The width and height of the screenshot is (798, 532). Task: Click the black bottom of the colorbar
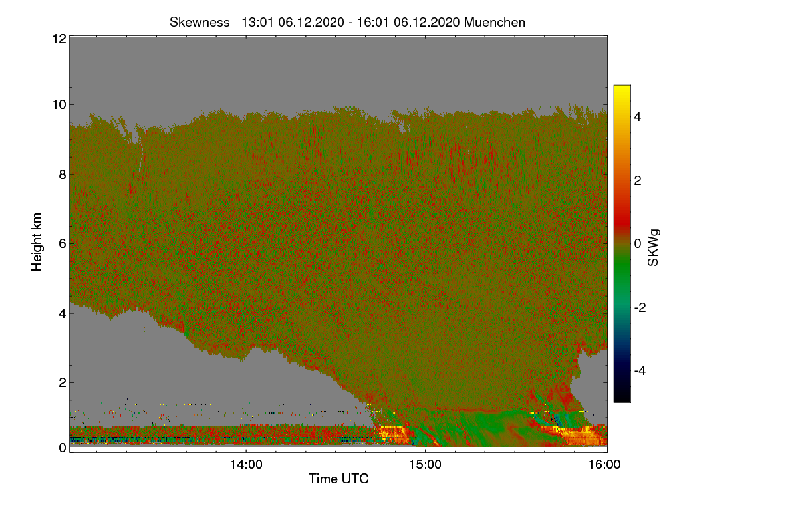click(x=622, y=396)
